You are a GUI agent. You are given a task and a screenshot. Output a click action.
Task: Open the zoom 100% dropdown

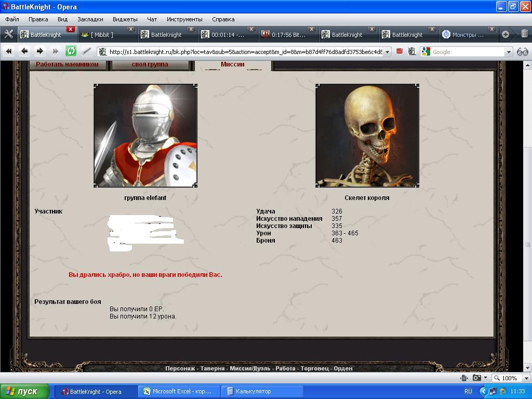tap(527, 378)
